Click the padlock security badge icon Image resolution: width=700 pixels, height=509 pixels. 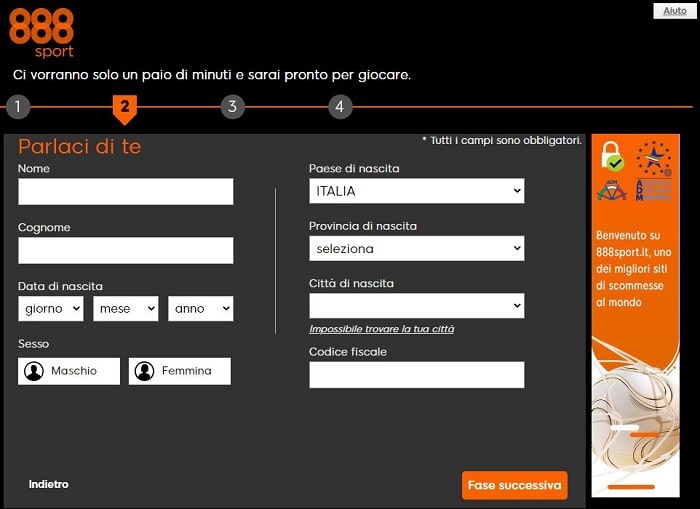612,156
